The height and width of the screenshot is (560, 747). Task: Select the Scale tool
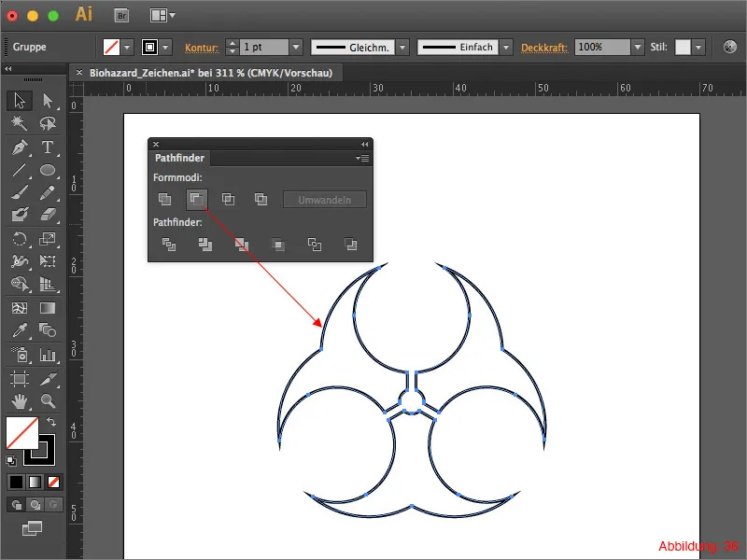click(48, 239)
